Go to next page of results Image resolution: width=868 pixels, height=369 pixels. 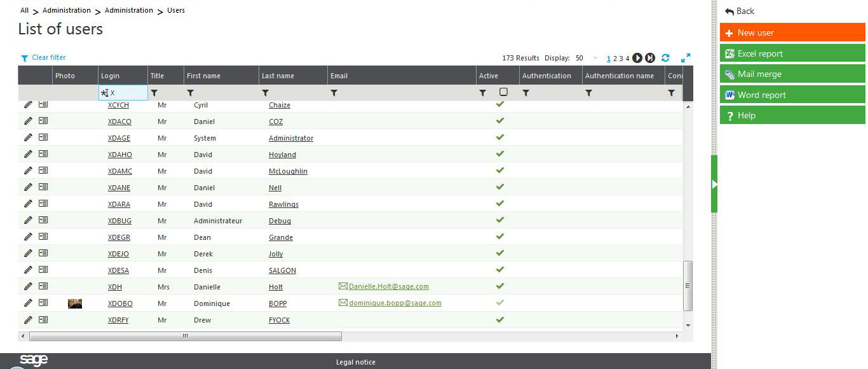tap(637, 58)
